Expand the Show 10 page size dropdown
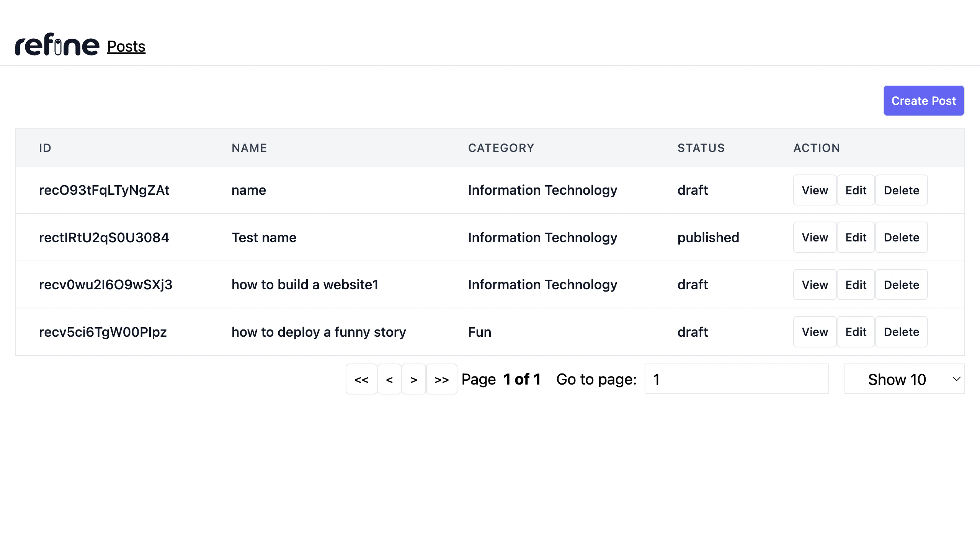 (x=904, y=379)
